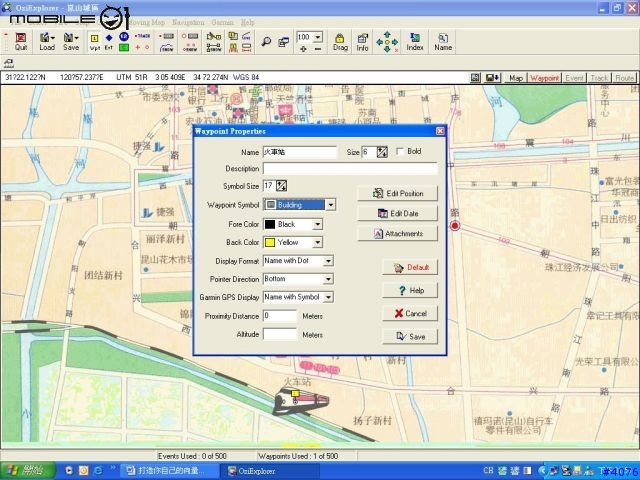Open the Help menu
Image resolution: width=640 pixels, height=480 pixels.
tap(247, 22)
